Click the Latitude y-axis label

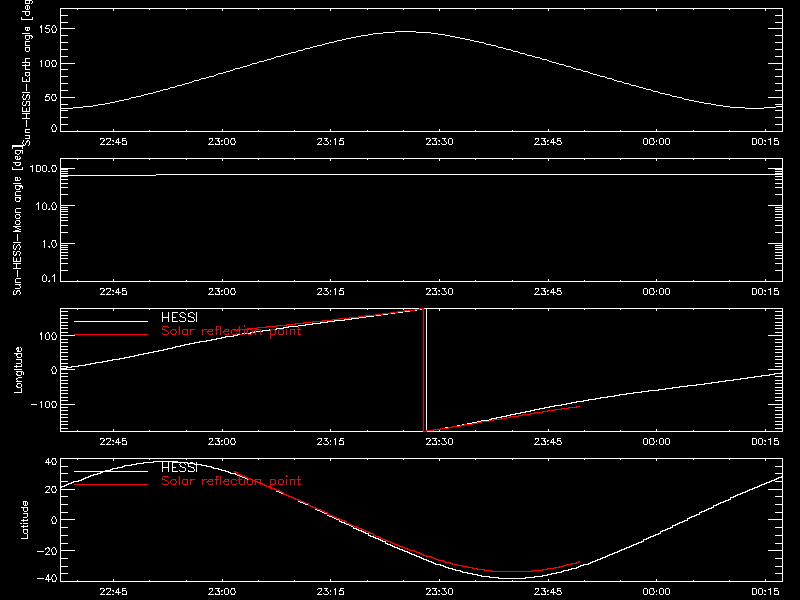tap(24, 520)
